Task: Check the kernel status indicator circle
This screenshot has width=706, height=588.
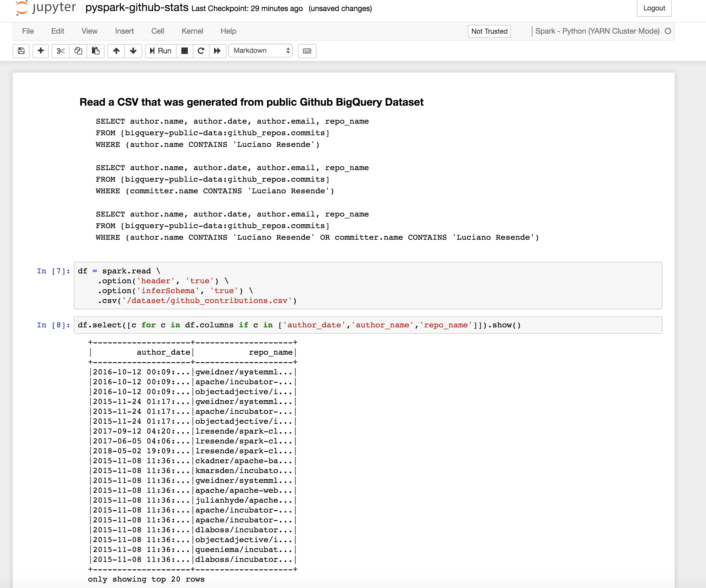Action: point(668,31)
